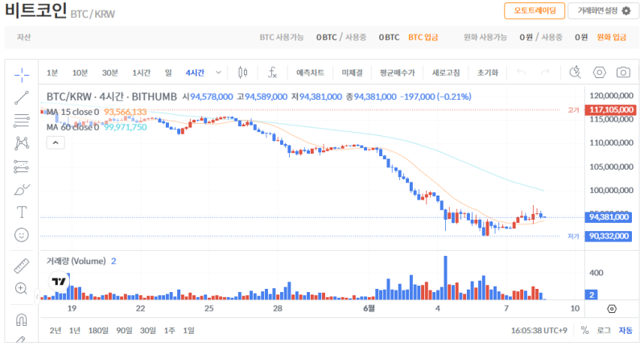Screen dimensions: 644x346
Task: Select the 일 interval
Action: [x=168, y=72]
